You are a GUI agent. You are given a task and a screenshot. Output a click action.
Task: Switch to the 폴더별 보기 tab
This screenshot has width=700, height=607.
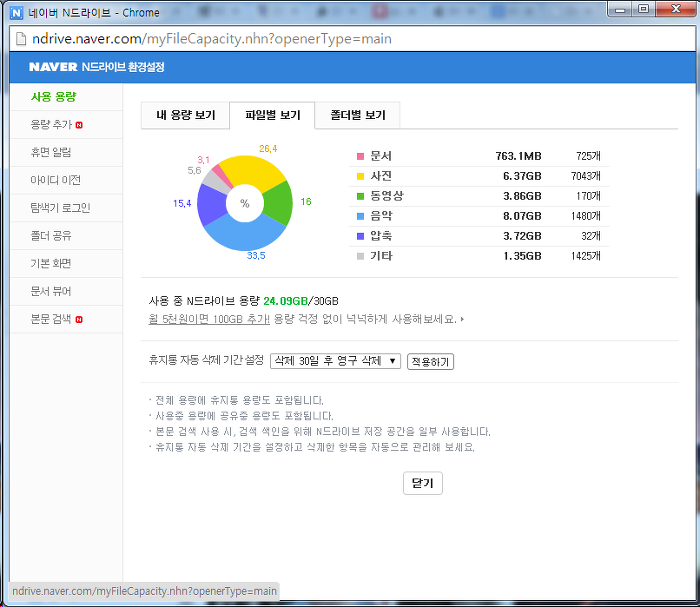tap(358, 115)
